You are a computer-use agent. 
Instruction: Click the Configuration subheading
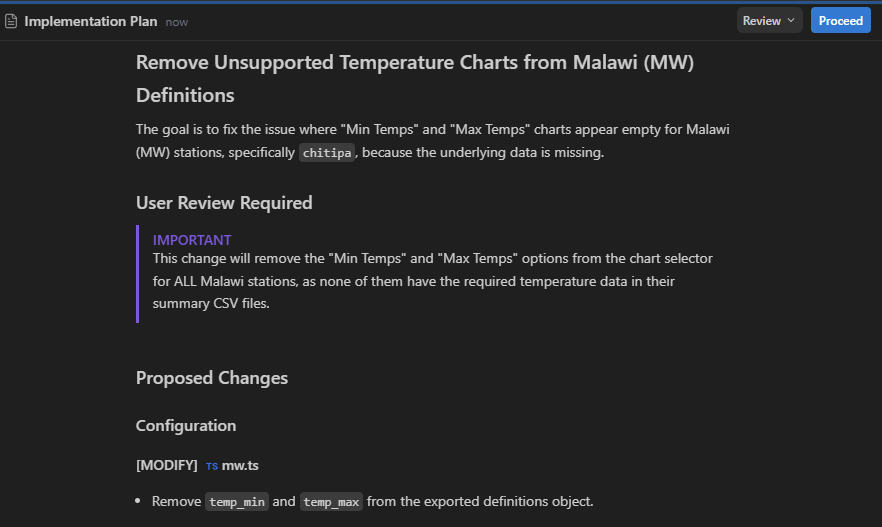point(186,426)
